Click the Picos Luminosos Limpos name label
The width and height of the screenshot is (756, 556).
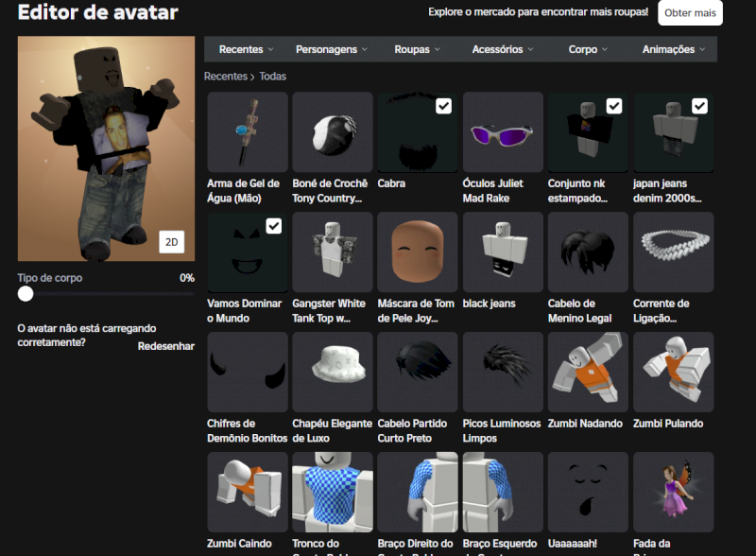pos(502,431)
